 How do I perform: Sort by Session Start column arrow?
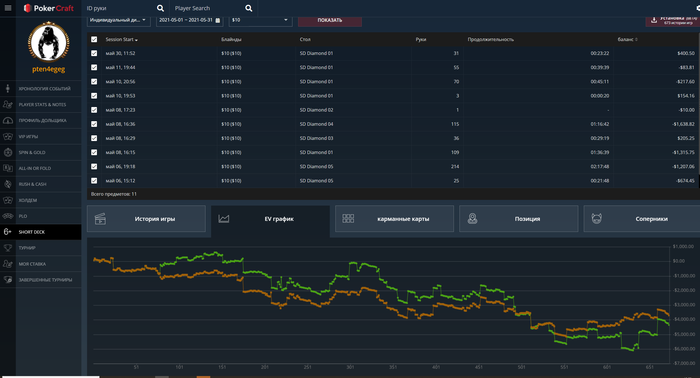coord(136,40)
